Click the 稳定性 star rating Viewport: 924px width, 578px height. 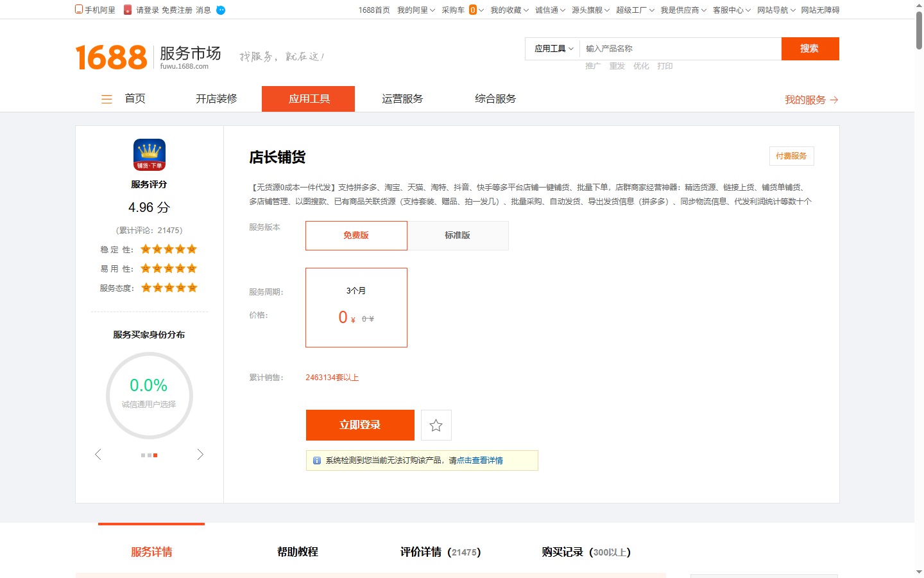(x=169, y=249)
